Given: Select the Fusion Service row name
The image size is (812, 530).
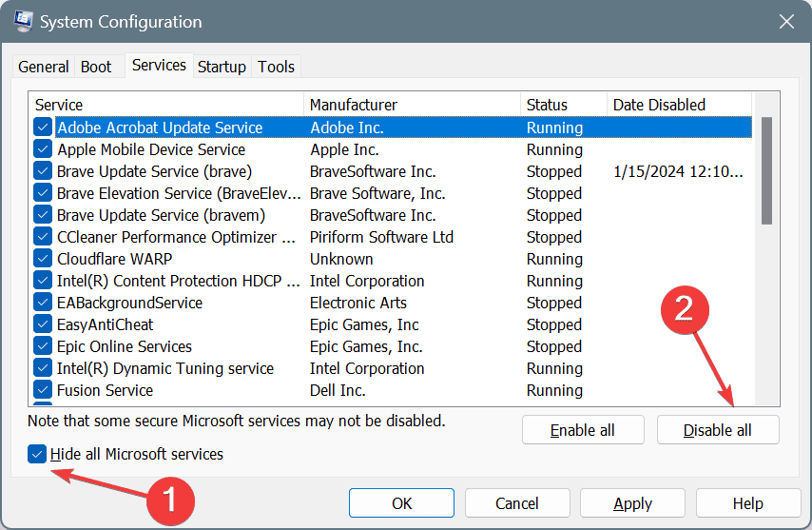Looking at the screenshot, I should point(106,390).
